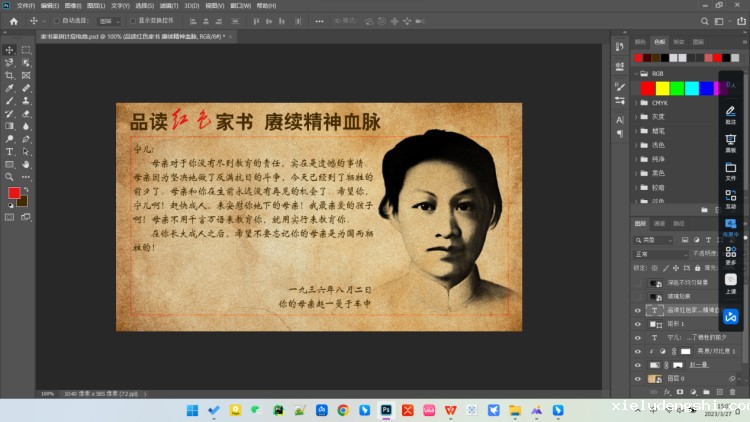The height and width of the screenshot is (422, 750).
Task: Expand the CMYK swatch folder
Action: point(634,102)
